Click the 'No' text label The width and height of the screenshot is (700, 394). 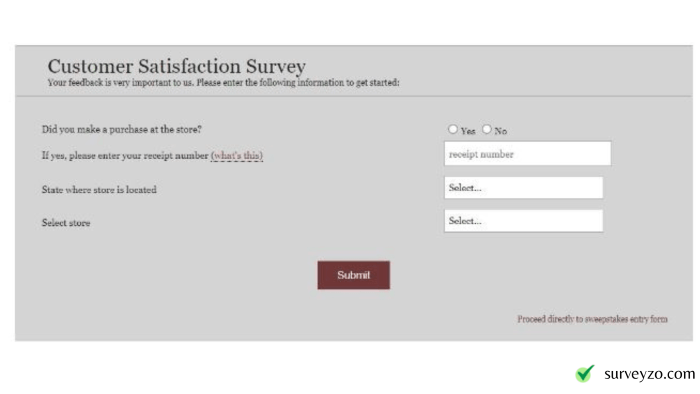[500, 131]
